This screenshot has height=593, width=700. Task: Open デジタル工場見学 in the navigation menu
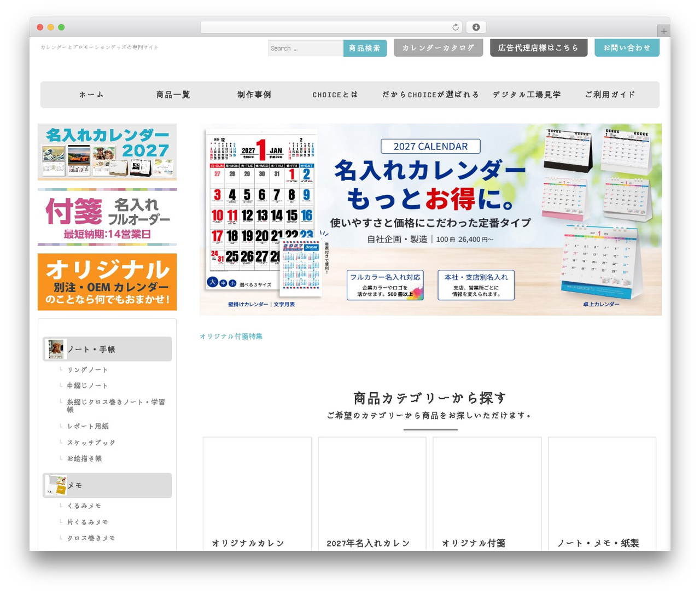point(527,95)
